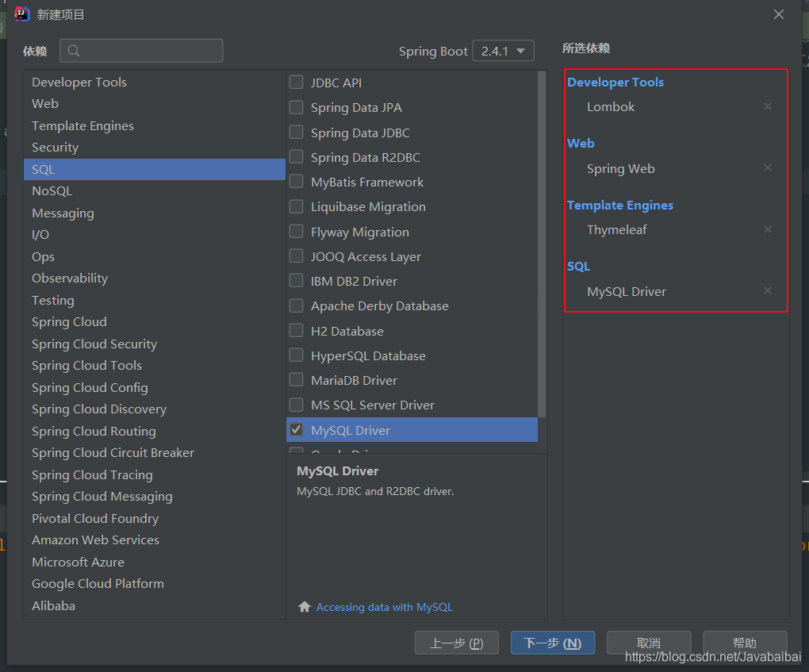Check MS SQL Server Driver checkbox
The image size is (809, 672).
pos(296,405)
